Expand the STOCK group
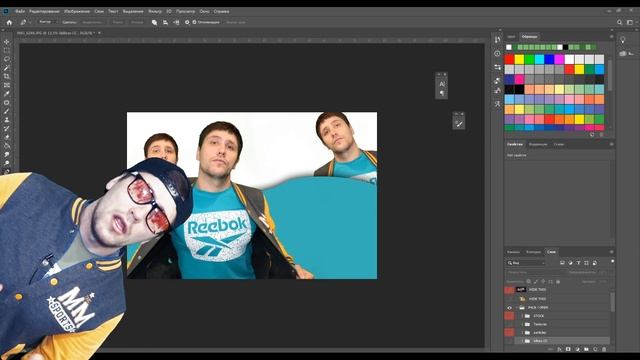The height and width of the screenshot is (360, 640). (x=522, y=316)
